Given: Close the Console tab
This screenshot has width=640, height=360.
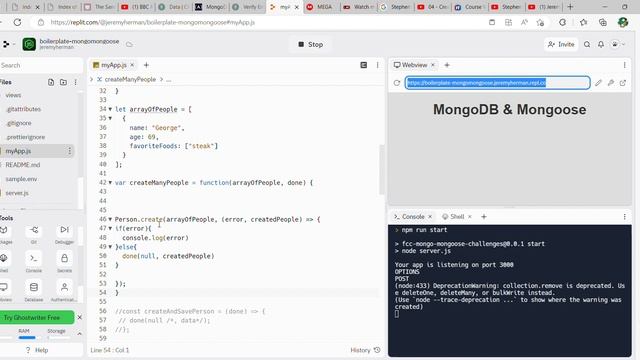Looking at the screenshot, I should tap(430, 217).
